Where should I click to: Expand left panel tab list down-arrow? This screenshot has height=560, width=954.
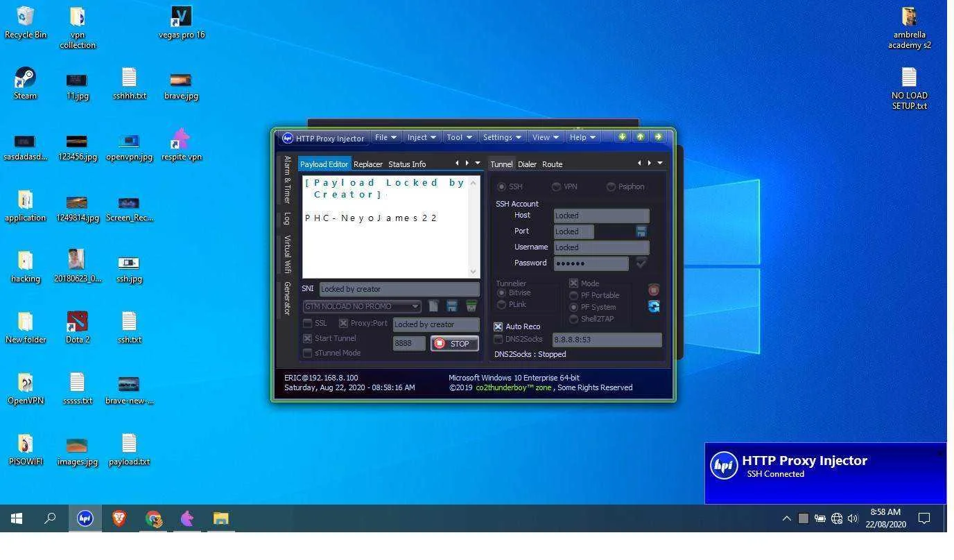[x=477, y=164]
